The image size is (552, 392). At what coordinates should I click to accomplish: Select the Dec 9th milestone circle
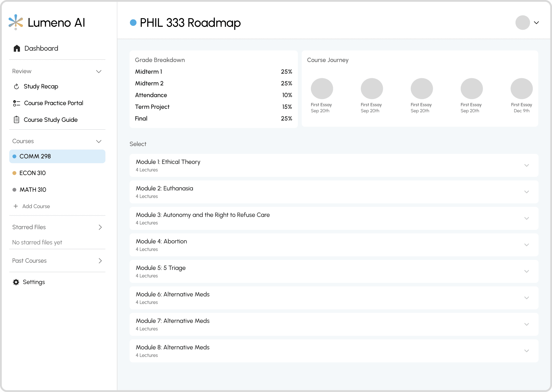pos(521,89)
